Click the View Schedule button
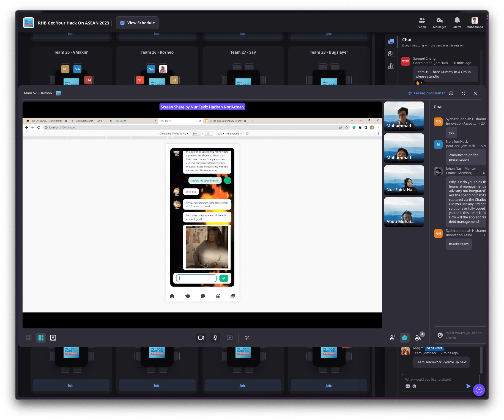This screenshot has width=504, height=420. (x=137, y=23)
